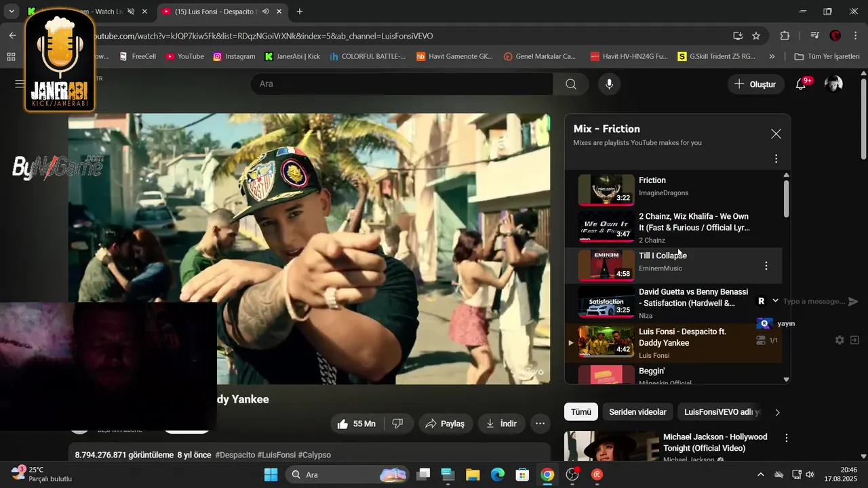Viewport: 868px width, 488px height.
Task: Select the LuisFonsiVEVO filter chip
Action: click(722, 412)
